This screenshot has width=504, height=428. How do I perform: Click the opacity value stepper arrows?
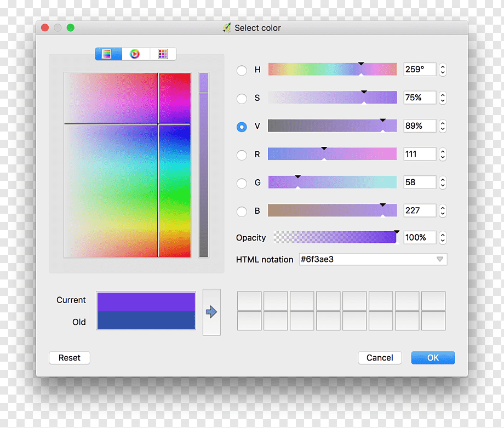pyautogui.click(x=443, y=238)
